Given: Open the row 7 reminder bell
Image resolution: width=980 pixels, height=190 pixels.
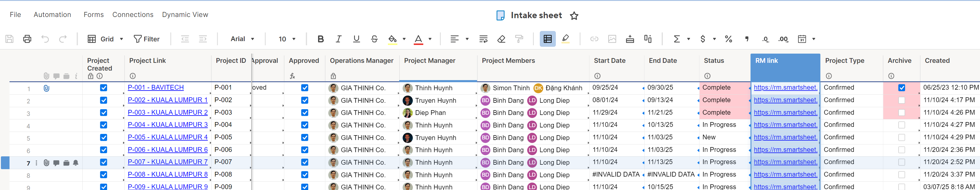Looking at the screenshot, I should [x=76, y=163].
